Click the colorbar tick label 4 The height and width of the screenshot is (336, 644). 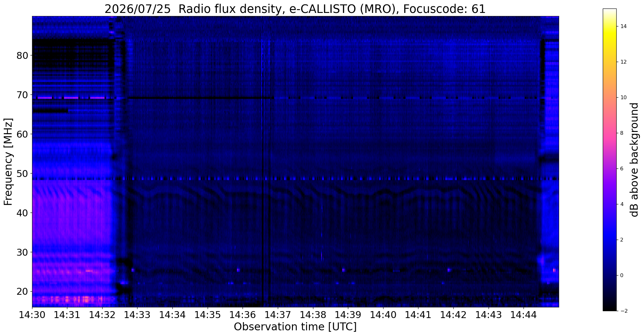coord(621,204)
